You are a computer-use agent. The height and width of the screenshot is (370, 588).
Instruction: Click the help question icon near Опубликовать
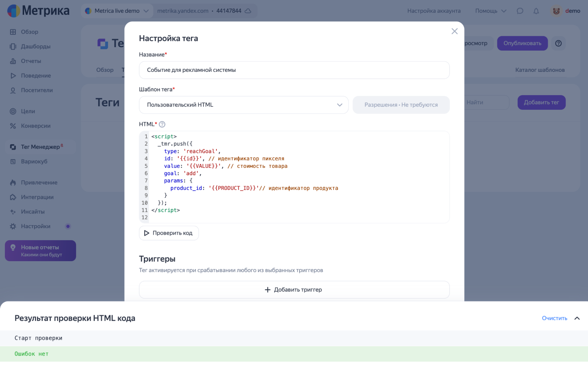[558, 43]
